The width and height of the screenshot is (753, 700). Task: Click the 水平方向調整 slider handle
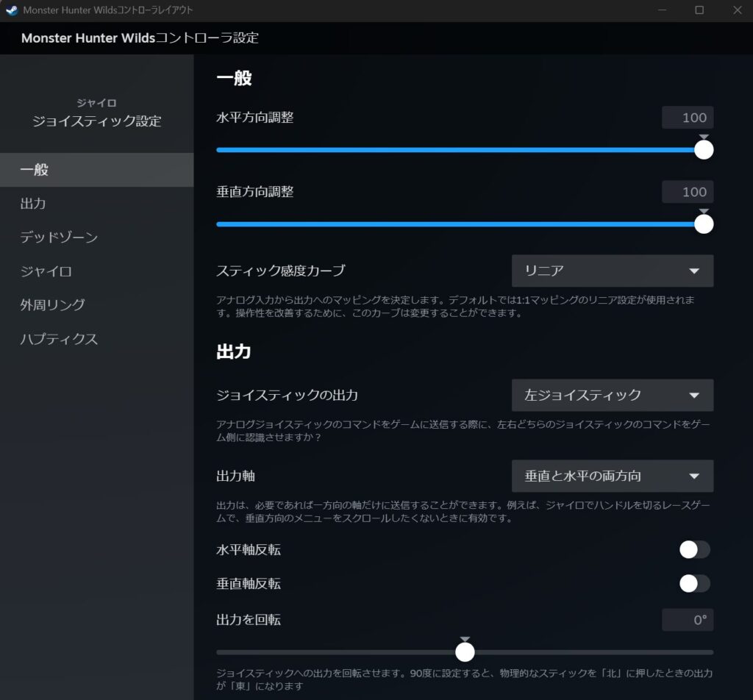click(704, 150)
